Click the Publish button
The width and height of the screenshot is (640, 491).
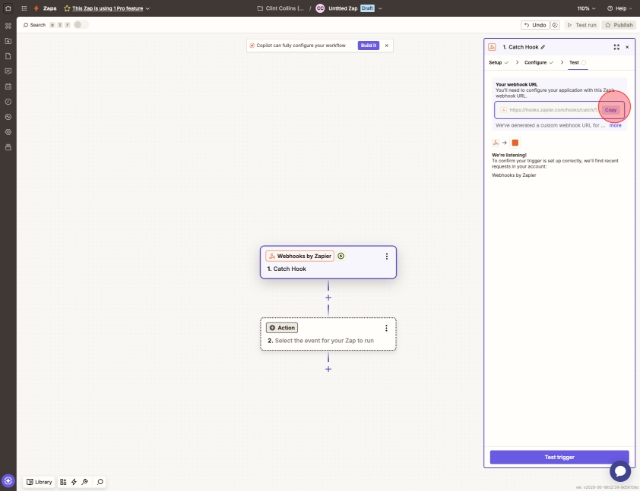(619, 25)
